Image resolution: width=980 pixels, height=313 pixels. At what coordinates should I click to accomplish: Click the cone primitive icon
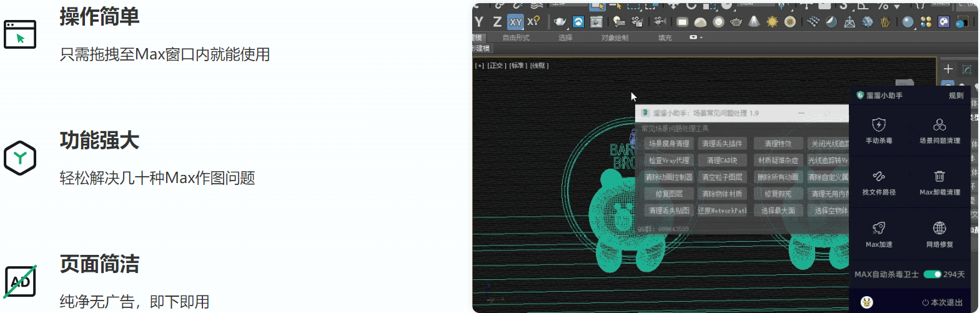click(755, 22)
